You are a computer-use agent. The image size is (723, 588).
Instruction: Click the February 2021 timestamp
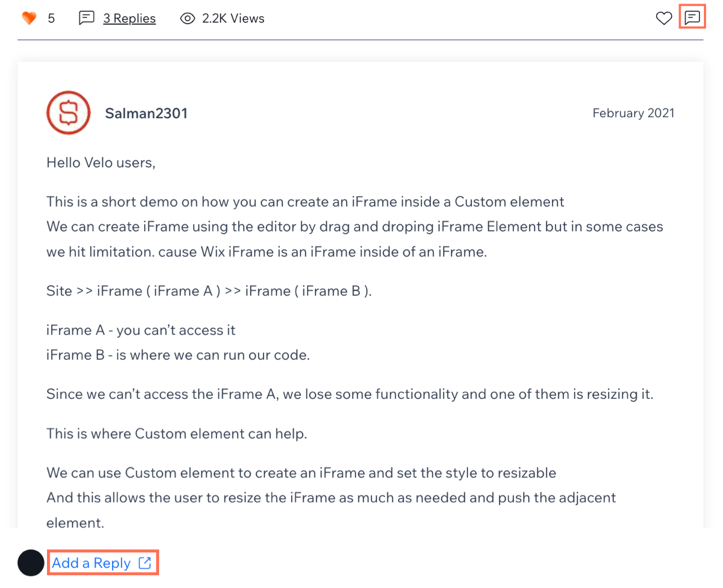coord(633,113)
